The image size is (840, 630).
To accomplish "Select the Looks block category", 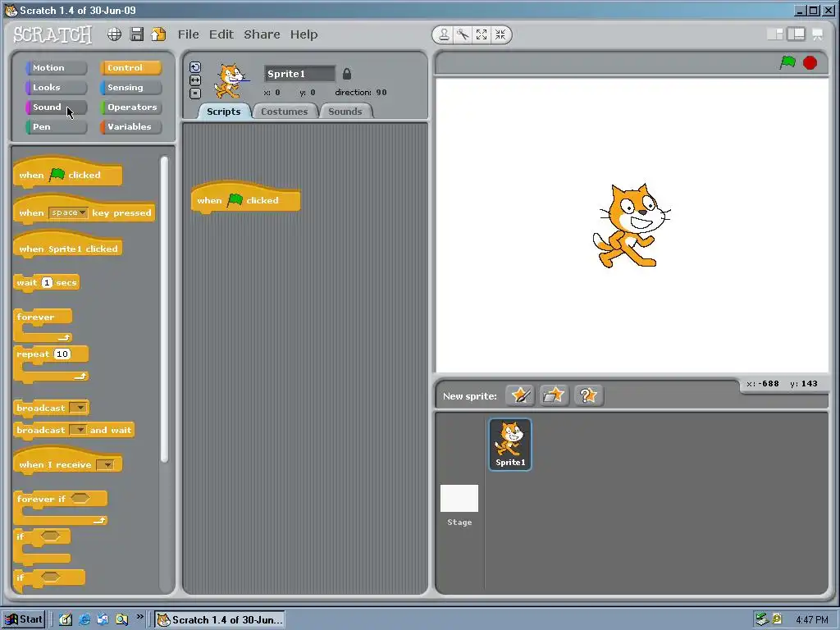I will pos(56,87).
